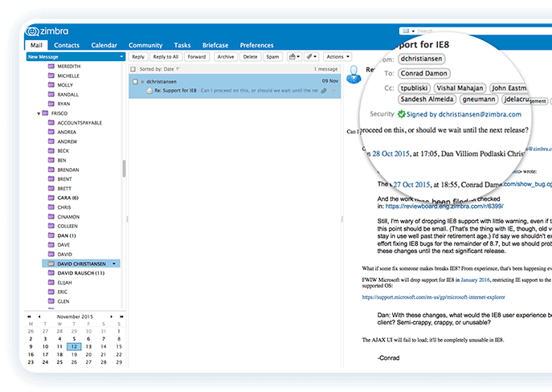Click the Conrad Damon recipient bubble
Viewport: 552px width, 392px height.
(424, 73)
